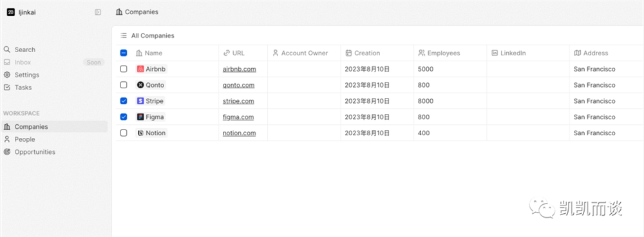Click the Search magnifier icon
This screenshot has height=237, width=644.
click(x=7, y=50)
